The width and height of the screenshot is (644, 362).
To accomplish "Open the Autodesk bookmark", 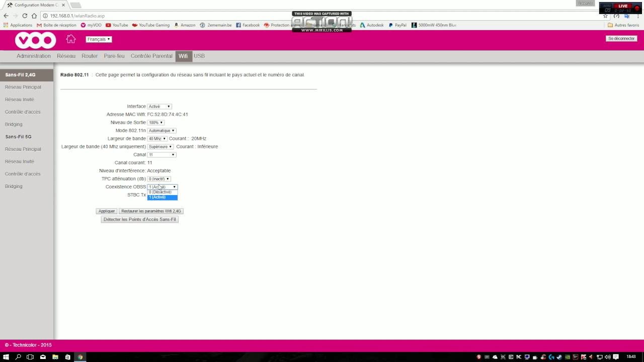I will click(372, 25).
